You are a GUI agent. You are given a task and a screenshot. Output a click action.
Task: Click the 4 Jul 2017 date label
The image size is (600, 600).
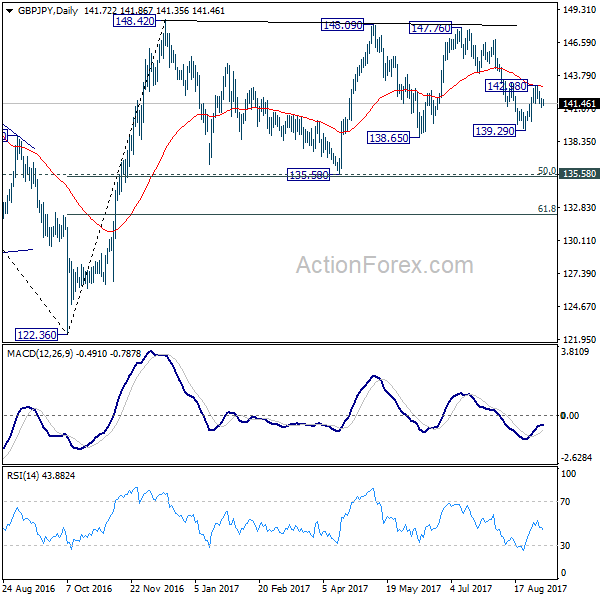pos(471,589)
